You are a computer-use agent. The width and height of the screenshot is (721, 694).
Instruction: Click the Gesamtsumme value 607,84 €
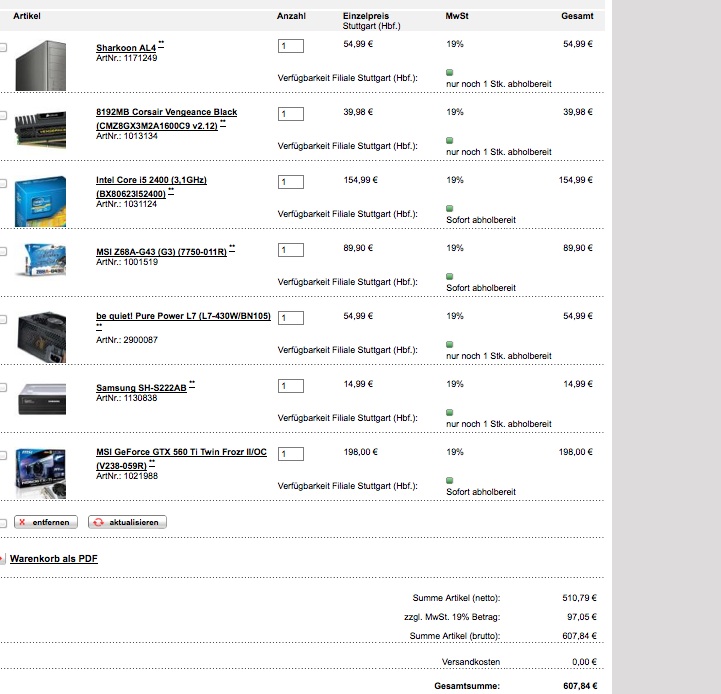coord(580,686)
